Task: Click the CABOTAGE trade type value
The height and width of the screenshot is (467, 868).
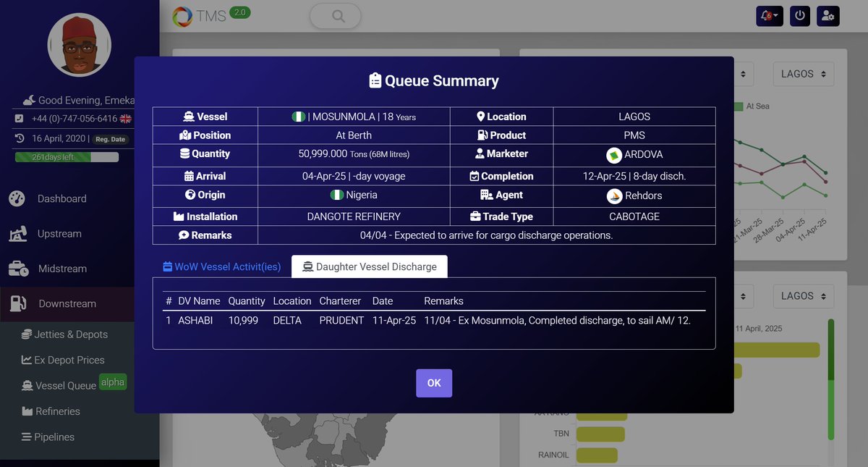Action: point(634,216)
